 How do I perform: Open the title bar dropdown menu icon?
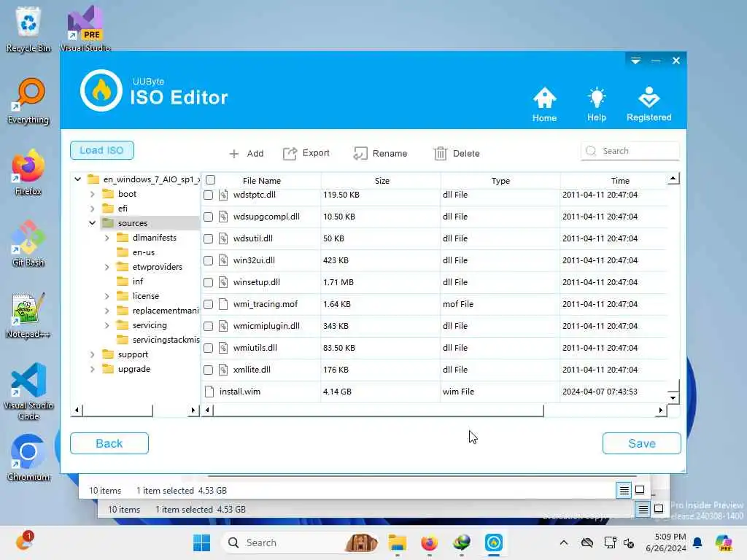click(635, 61)
